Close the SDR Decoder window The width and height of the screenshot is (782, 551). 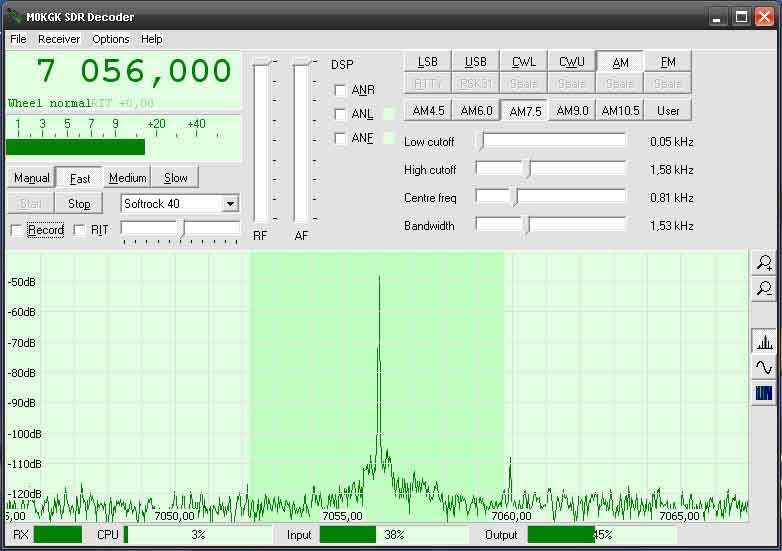click(764, 17)
